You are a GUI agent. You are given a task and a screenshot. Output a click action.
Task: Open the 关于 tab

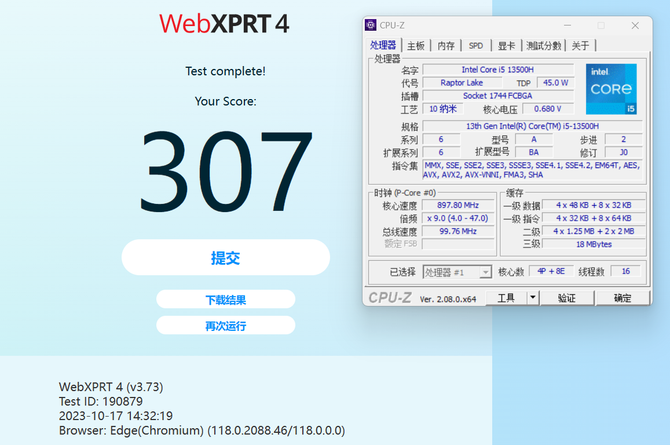[580, 46]
